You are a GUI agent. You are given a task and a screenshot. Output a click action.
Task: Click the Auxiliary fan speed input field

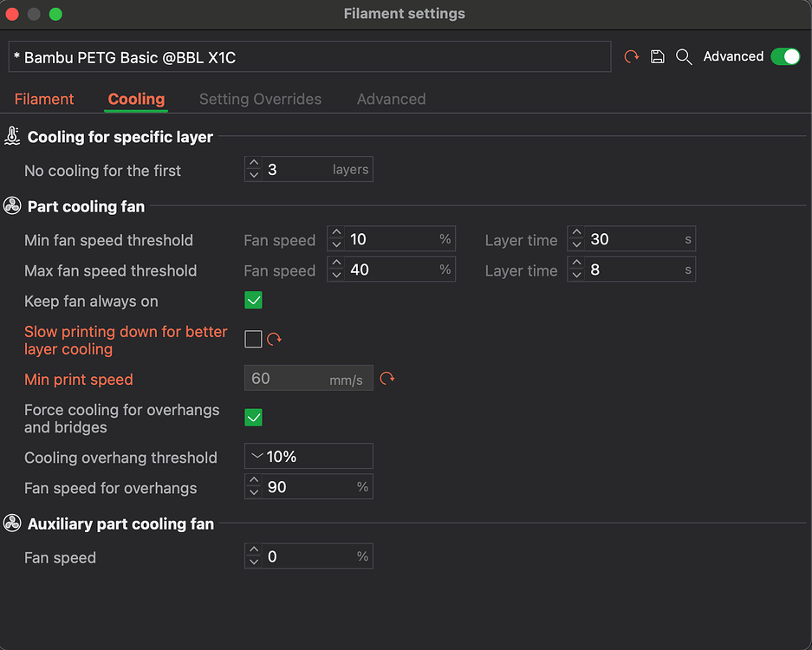(x=309, y=556)
